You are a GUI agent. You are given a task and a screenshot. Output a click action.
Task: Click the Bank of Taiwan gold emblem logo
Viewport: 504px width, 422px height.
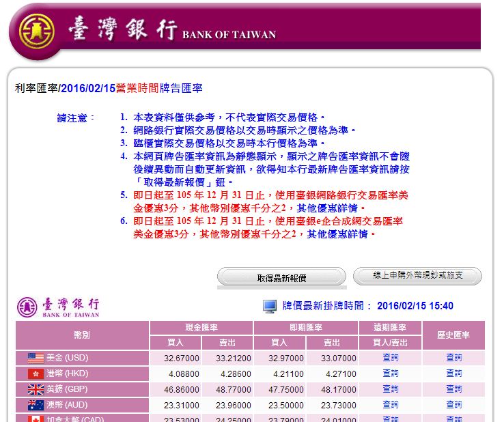36,31
